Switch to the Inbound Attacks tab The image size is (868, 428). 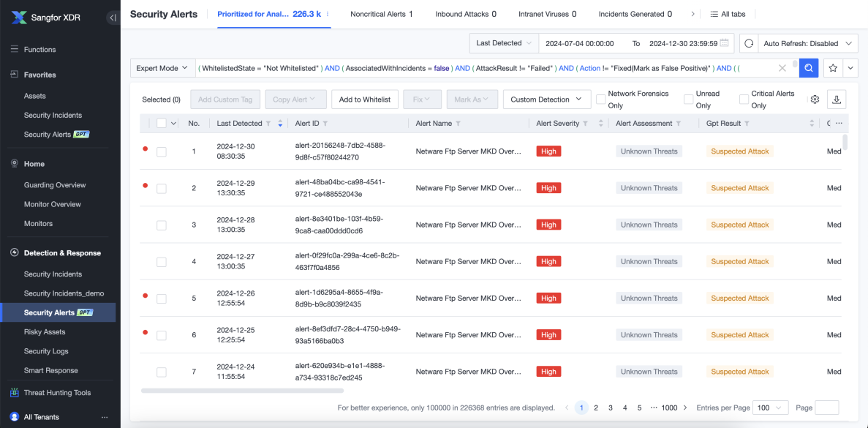tap(466, 15)
